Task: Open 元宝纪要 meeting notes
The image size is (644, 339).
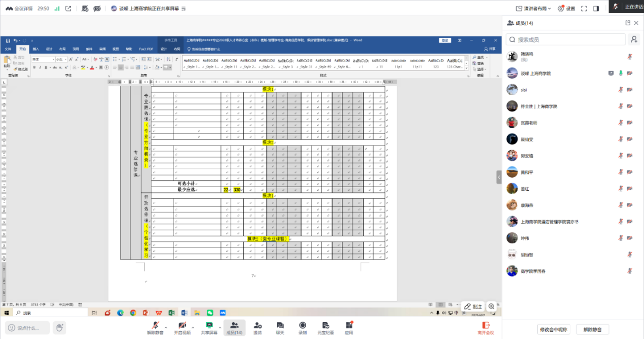Action: coord(326,328)
